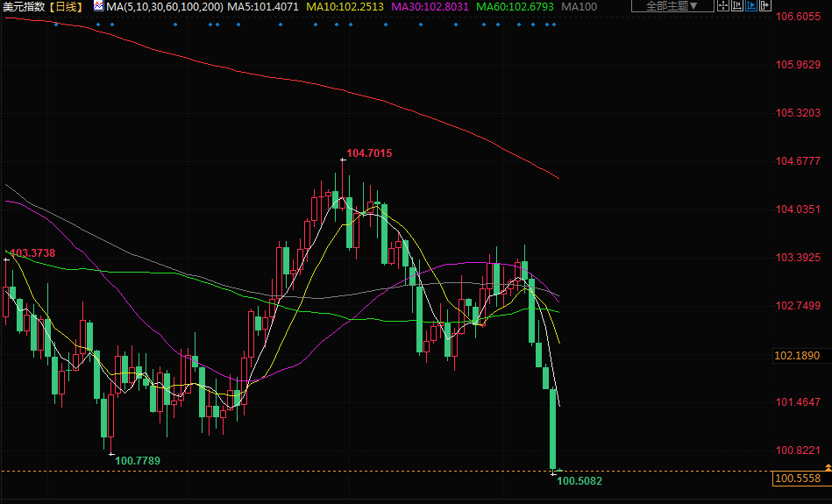The width and height of the screenshot is (832, 504).
Task: Click the 104.7015 high price label
Action: (369, 153)
